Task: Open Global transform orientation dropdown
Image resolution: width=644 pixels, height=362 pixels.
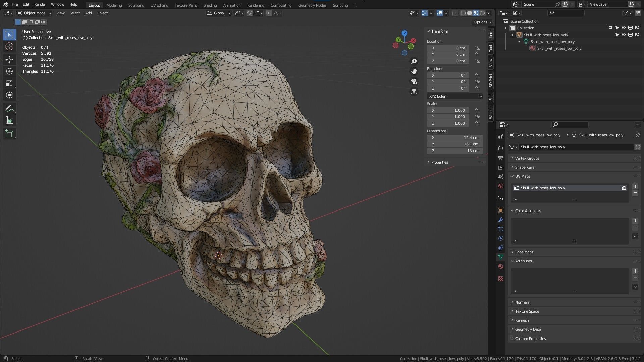Action: pyautogui.click(x=219, y=13)
